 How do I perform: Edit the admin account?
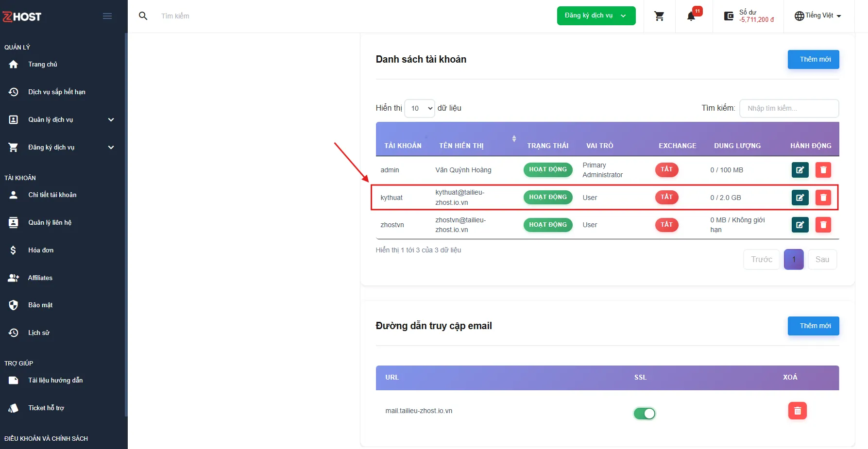[x=800, y=170]
